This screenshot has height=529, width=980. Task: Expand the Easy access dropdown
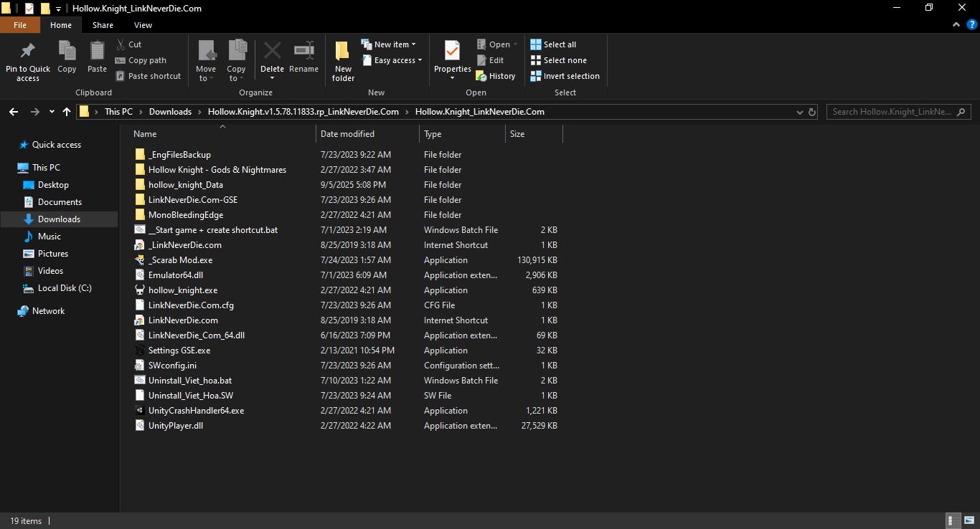[395, 60]
